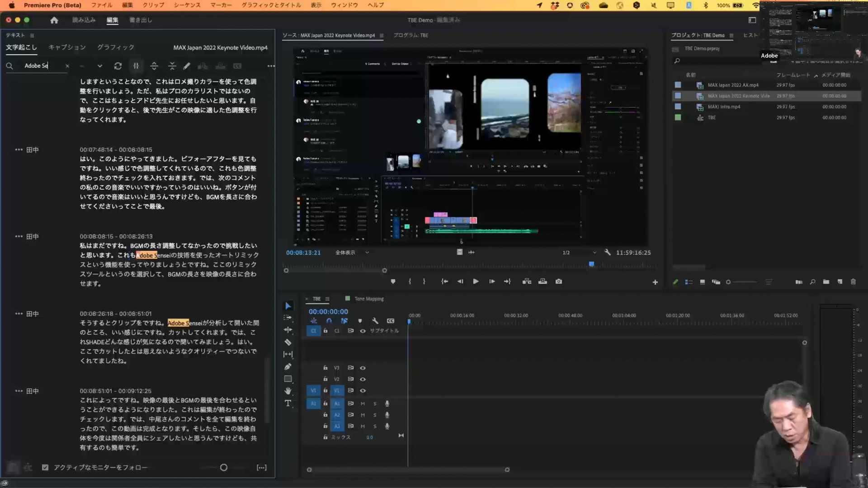Screen dimensions: 868x488
Task: Open the ウィンドウ menu
Action: click(x=344, y=5)
